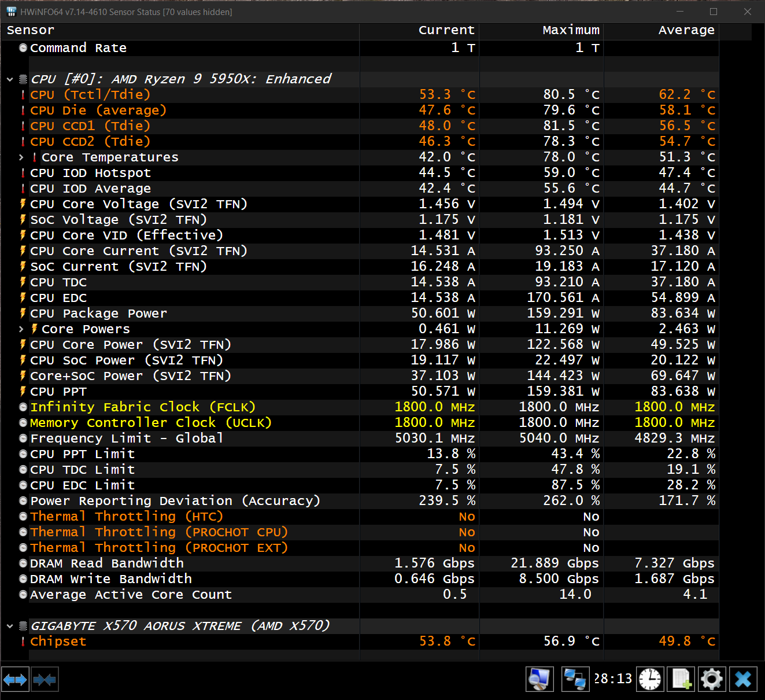This screenshot has width=765, height=700.
Task: Select CPU Core Voltage (SVI2 TFN) row
Action: click(360, 204)
